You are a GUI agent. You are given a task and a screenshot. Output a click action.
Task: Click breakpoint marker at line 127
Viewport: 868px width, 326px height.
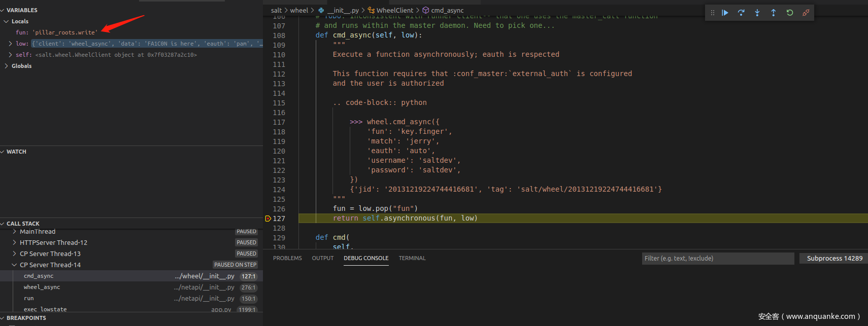(x=268, y=219)
